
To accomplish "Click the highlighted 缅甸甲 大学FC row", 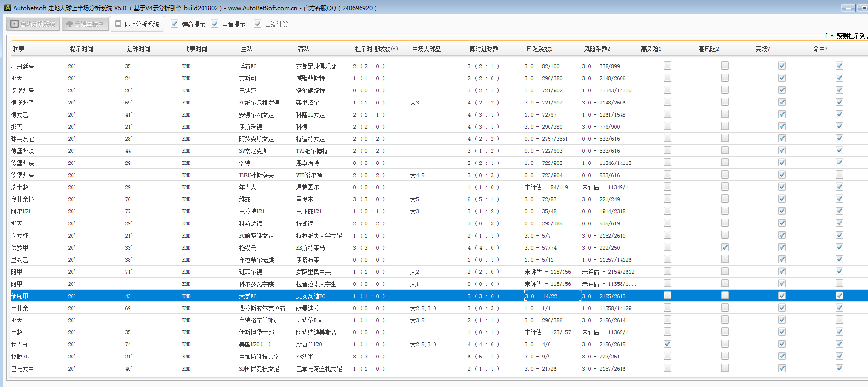I will 248,296.
